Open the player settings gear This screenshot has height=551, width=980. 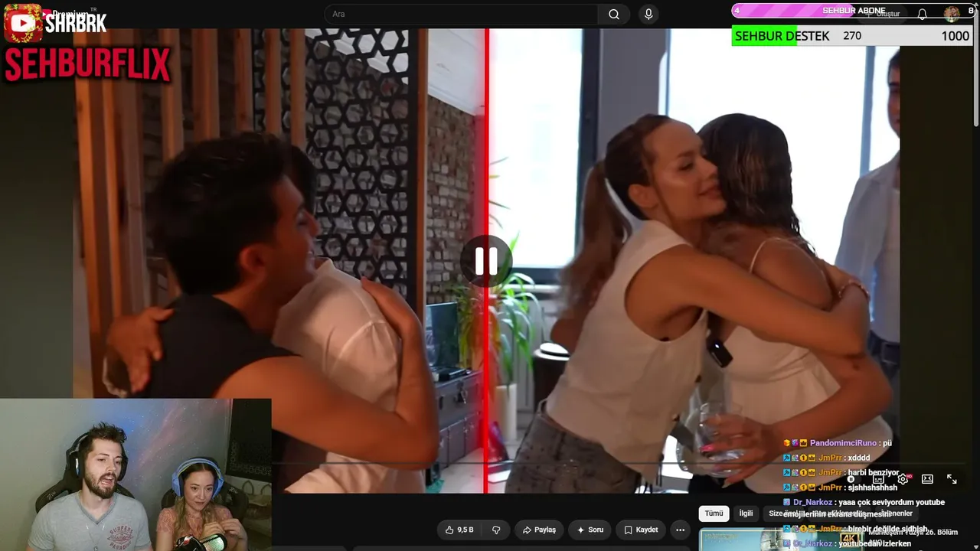pyautogui.click(x=903, y=479)
